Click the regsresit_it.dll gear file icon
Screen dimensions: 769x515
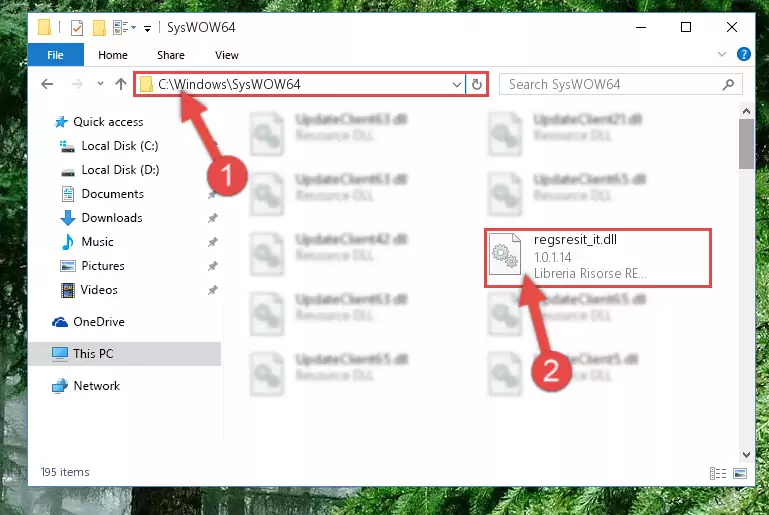coord(506,255)
